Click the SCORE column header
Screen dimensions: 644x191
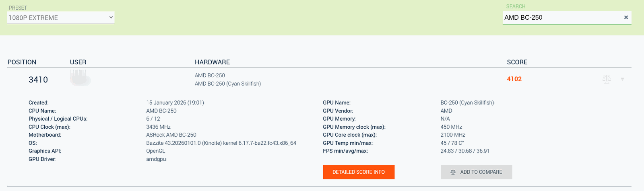[517, 62]
